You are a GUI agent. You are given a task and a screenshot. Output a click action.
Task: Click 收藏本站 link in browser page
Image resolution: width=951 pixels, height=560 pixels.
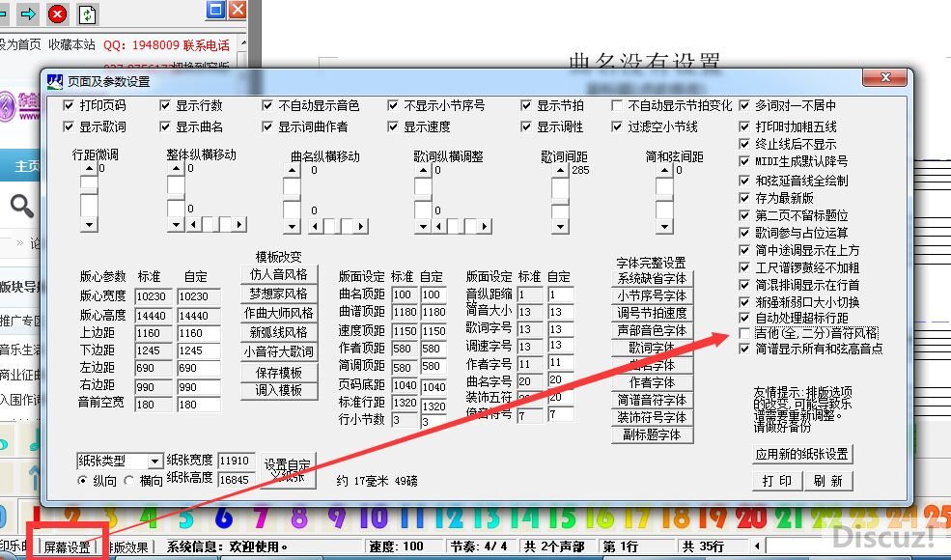(x=71, y=44)
